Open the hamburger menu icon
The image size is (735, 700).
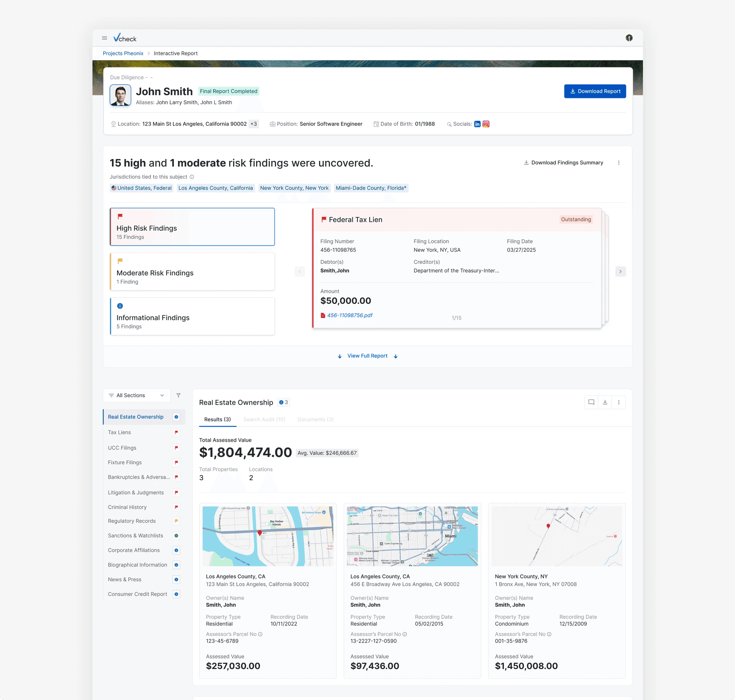click(104, 38)
